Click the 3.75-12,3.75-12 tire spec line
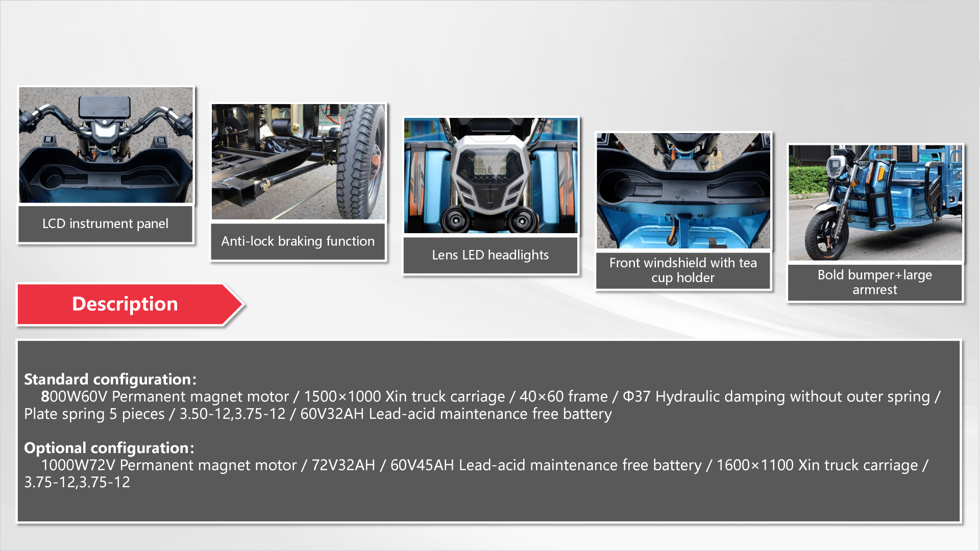 pos(77,483)
